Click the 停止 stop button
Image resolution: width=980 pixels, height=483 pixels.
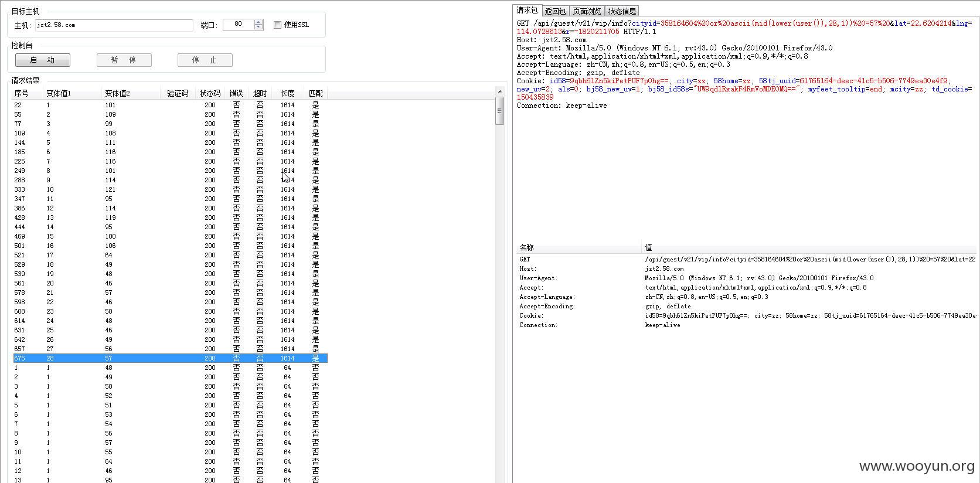click(x=205, y=60)
